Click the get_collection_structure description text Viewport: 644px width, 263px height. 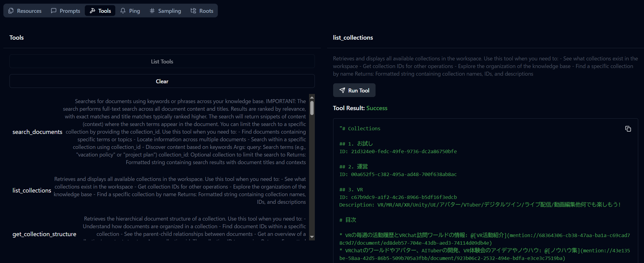point(194,228)
